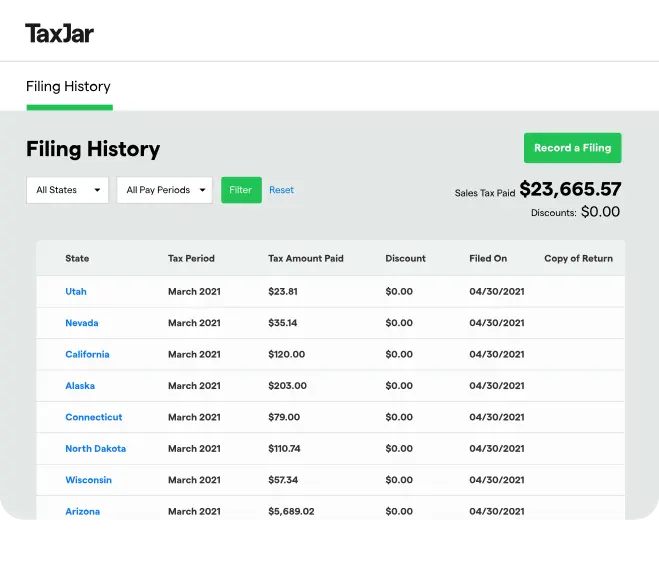Image resolution: width=659 pixels, height=561 pixels.
Task: Click the Copy of Return column header
Action: point(578,258)
